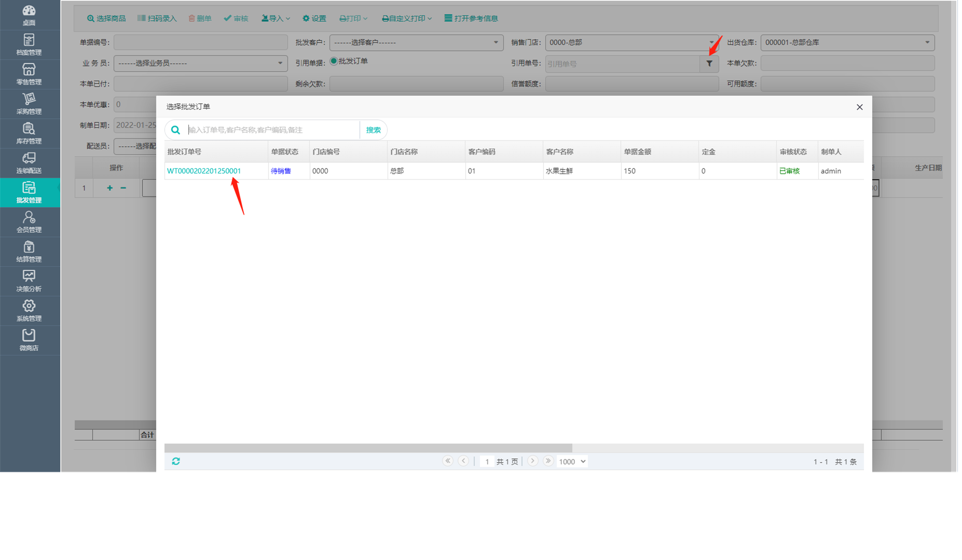This screenshot has width=962, height=560.
Task: Open the 桌面 dashboard sidebar icon
Action: (29, 15)
